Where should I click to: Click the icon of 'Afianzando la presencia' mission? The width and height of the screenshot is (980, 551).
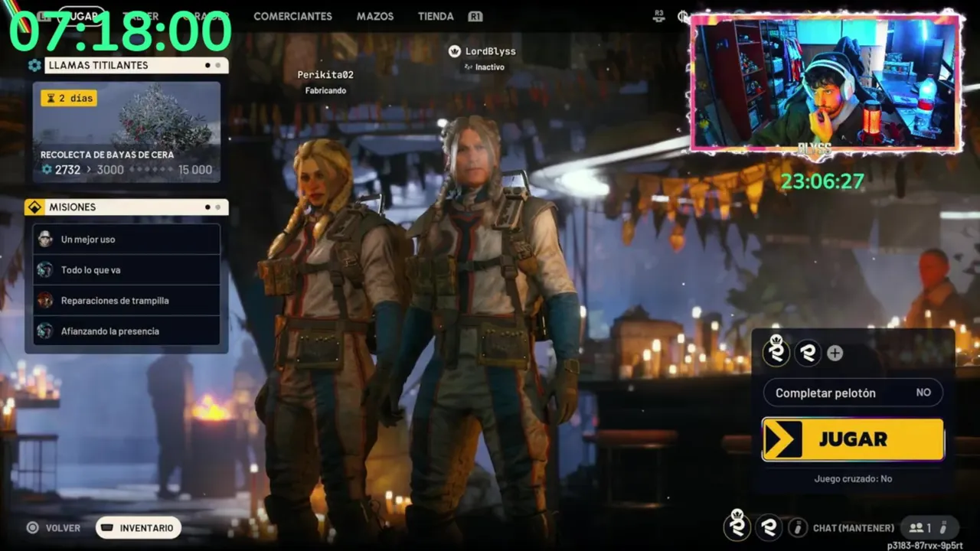click(45, 331)
